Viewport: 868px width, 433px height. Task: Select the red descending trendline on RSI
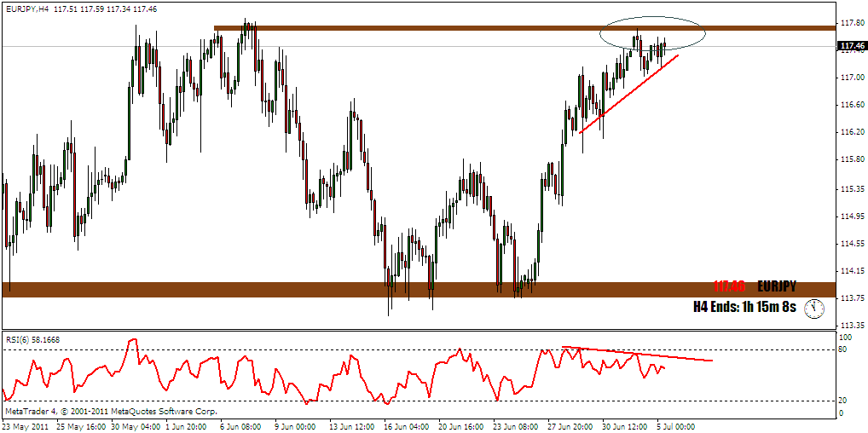[637, 354]
